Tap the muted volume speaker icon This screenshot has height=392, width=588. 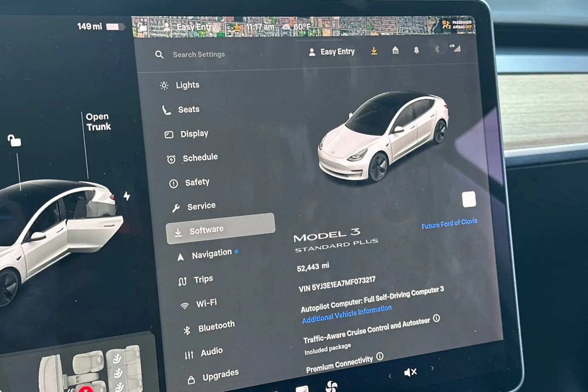pos(410,372)
